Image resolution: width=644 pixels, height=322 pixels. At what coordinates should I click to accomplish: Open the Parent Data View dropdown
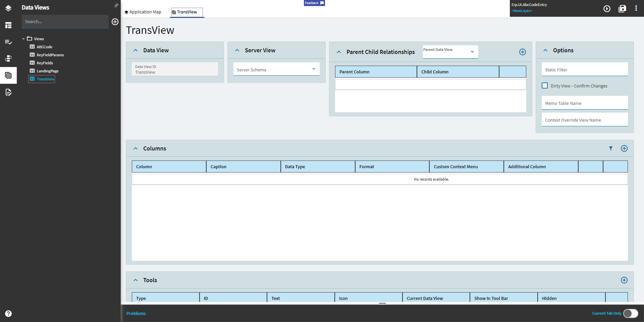[450, 52]
